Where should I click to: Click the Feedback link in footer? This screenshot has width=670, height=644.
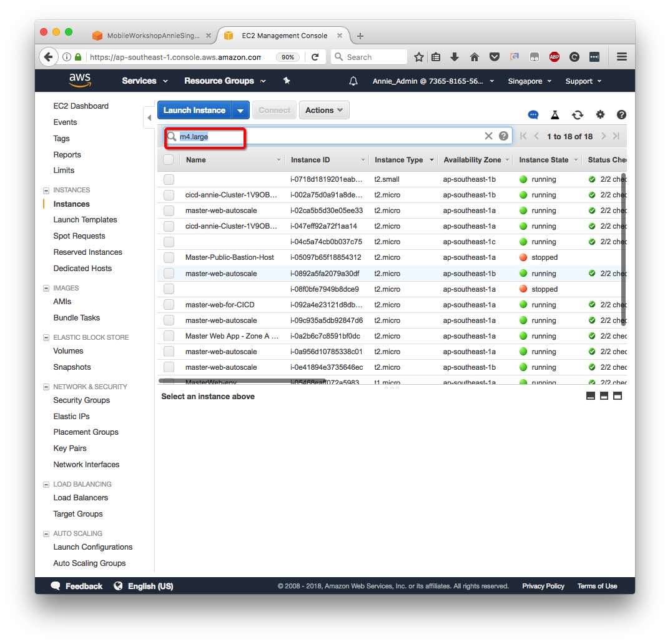pos(77,587)
